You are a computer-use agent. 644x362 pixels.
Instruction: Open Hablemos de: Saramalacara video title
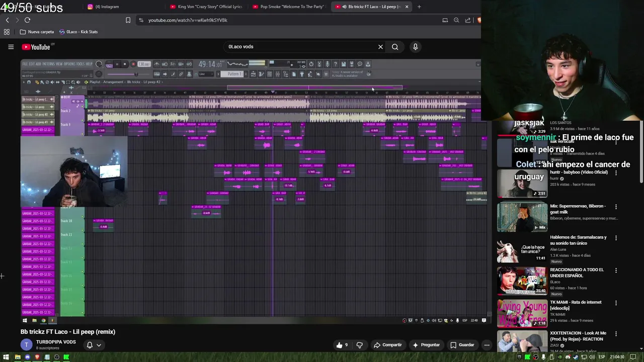(x=578, y=240)
